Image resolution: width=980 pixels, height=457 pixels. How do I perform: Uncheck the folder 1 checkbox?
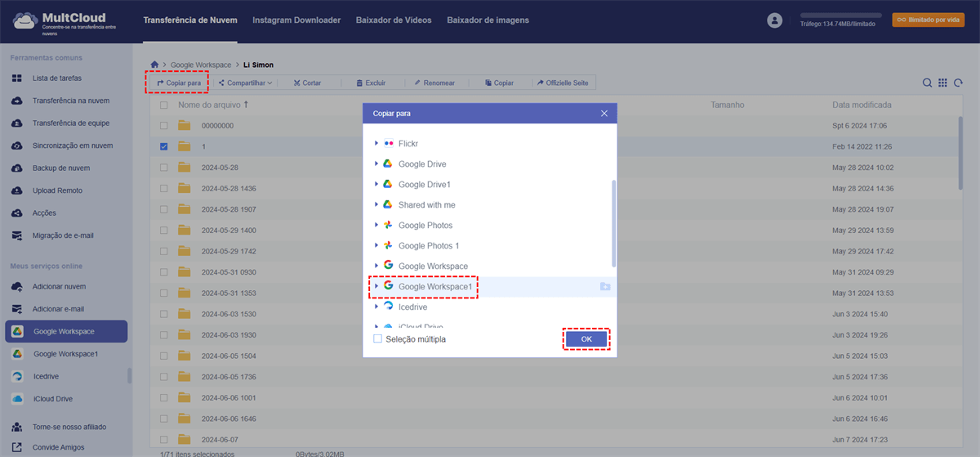[164, 146]
